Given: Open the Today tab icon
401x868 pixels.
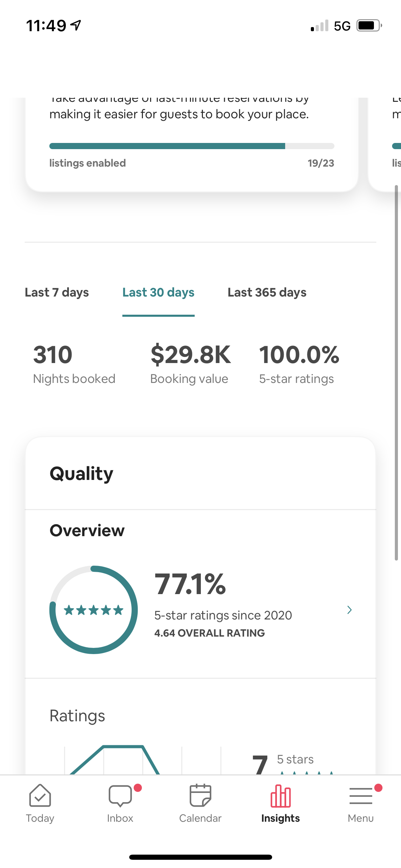Looking at the screenshot, I should coord(40,796).
